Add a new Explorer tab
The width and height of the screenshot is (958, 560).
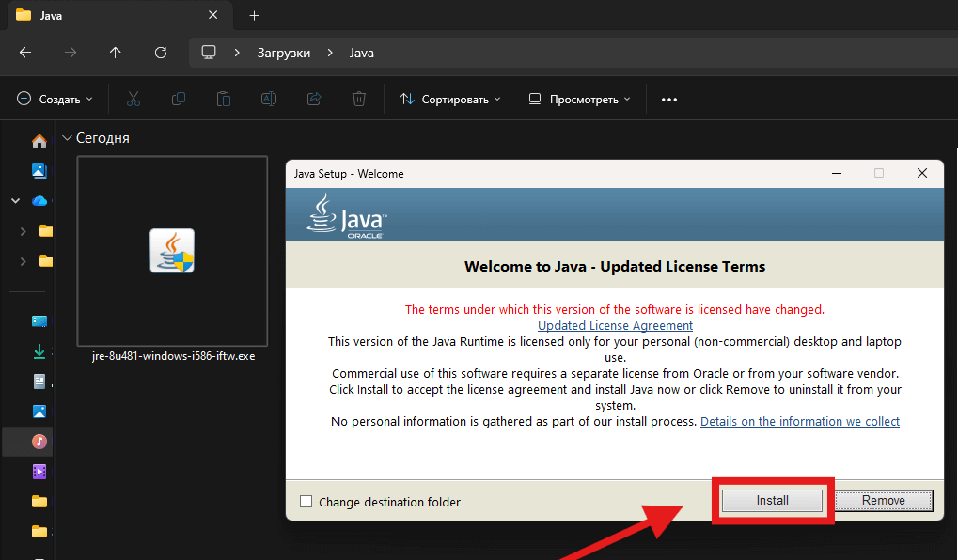pyautogui.click(x=254, y=15)
